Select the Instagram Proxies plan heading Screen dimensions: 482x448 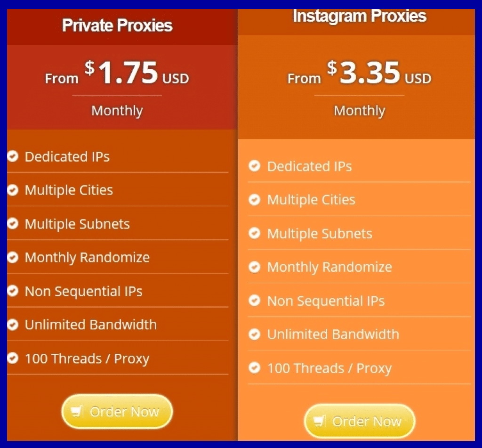pos(360,16)
